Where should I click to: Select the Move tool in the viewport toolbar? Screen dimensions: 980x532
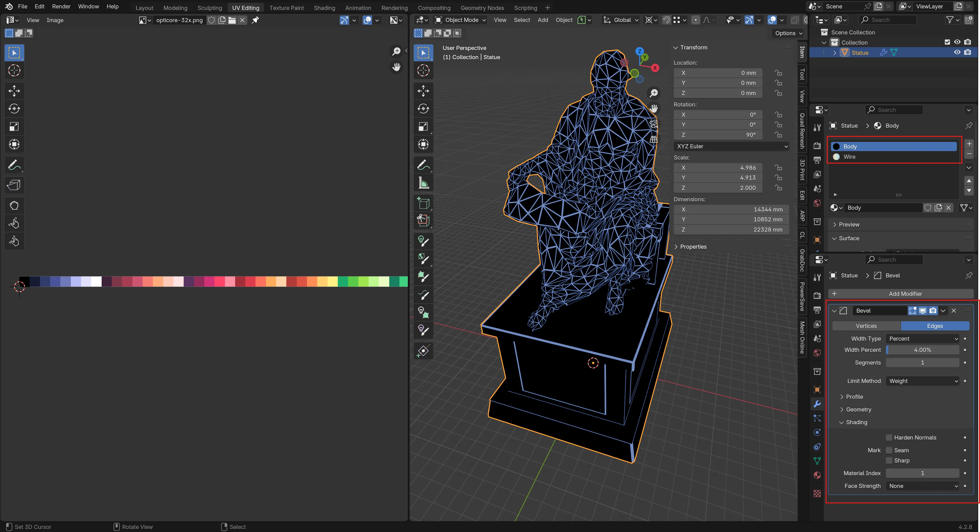pos(423,91)
